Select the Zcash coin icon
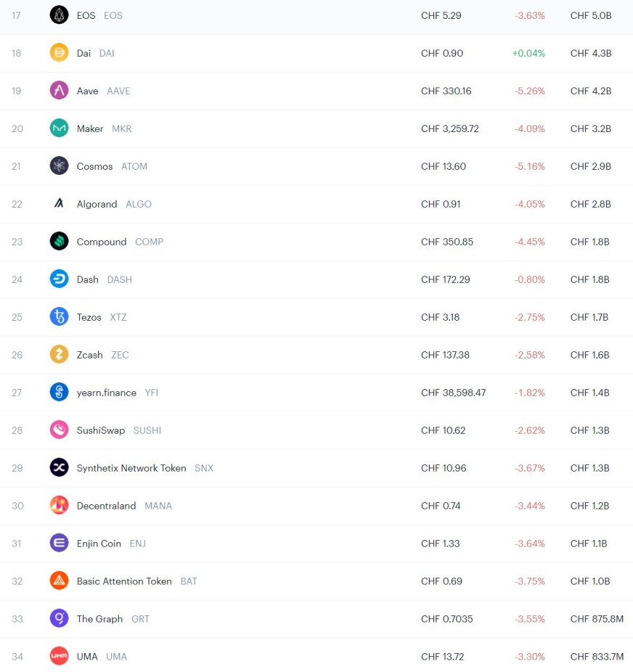Screen dimensions: 633x672 [59, 354]
